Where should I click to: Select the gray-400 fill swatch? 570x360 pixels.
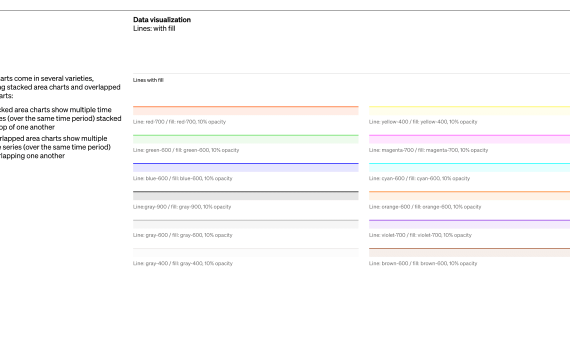tap(246, 252)
